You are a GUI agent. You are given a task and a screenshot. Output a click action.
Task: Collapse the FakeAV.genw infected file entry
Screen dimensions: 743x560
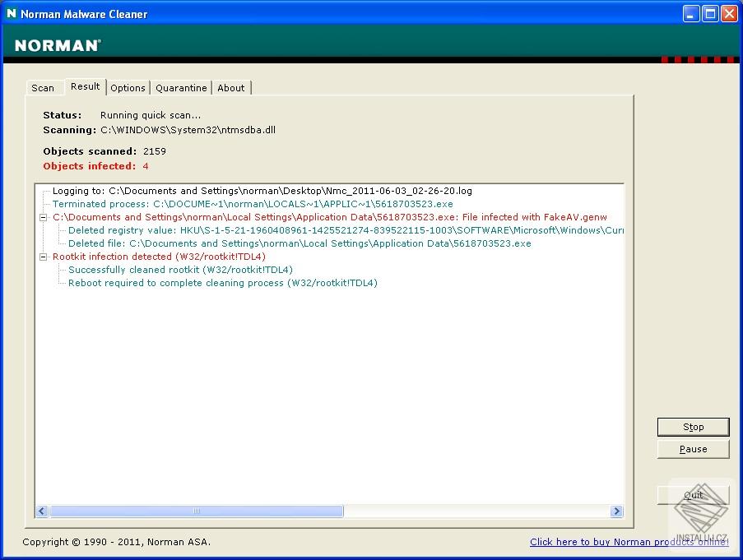[x=43, y=218]
